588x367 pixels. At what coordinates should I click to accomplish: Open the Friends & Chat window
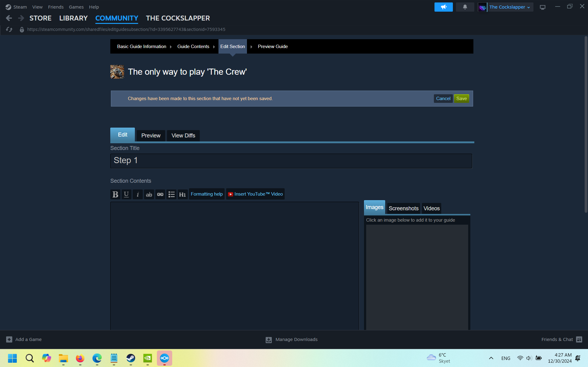(x=561, y=339)
